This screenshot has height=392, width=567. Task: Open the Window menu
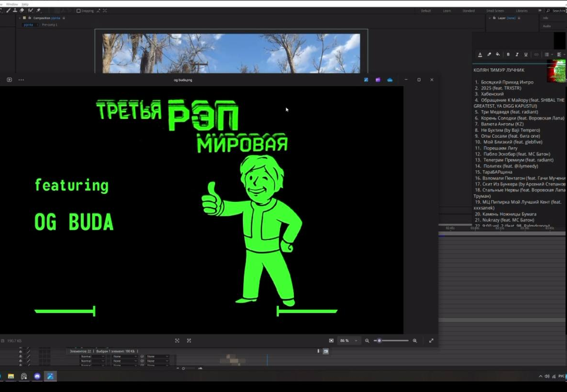(12, 4)
